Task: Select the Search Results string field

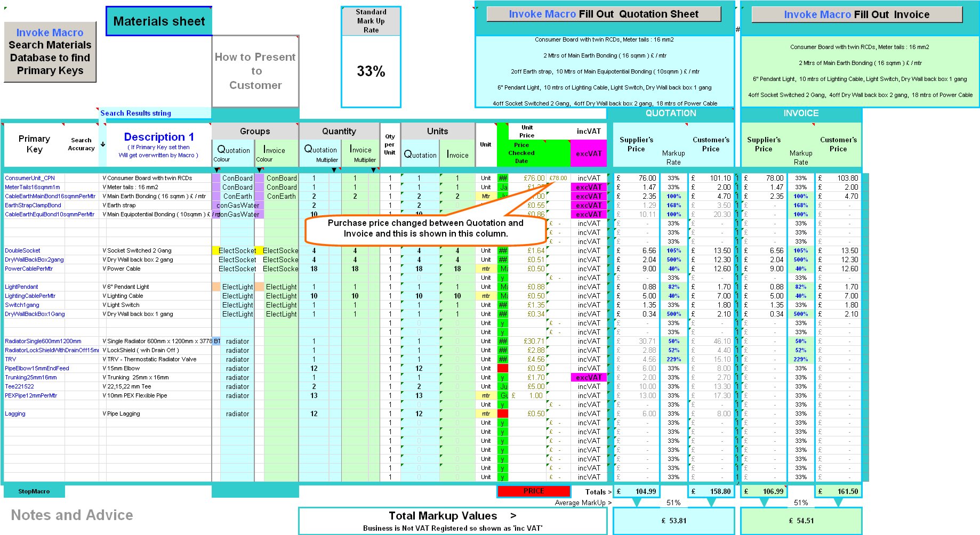Action: tap(155, 113)
